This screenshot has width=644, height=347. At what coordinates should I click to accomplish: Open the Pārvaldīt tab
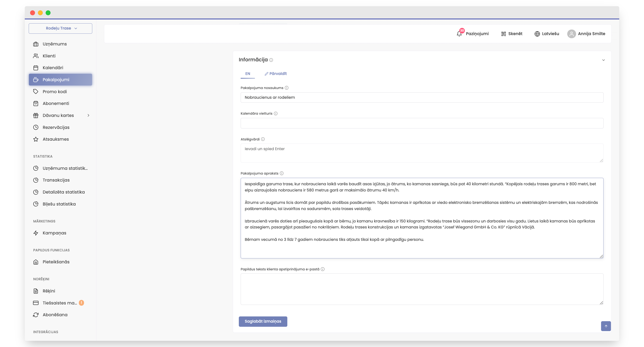click(x=276, y=74)
